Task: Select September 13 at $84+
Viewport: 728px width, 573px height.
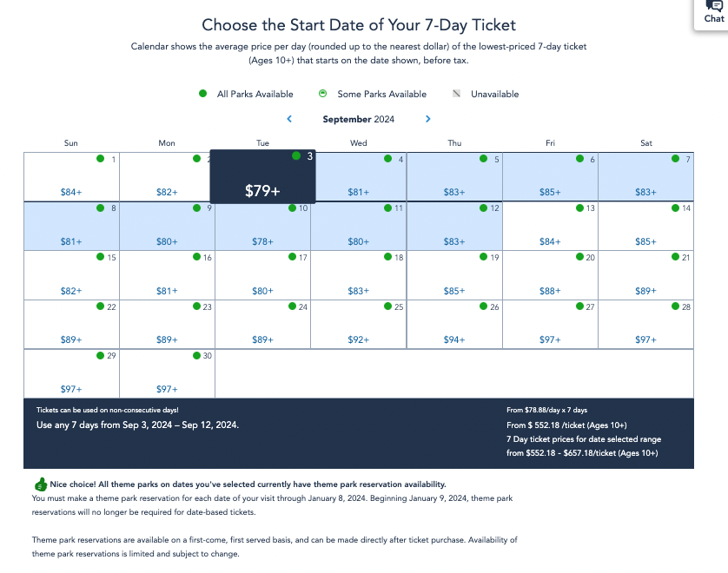Action: (550, 226)
